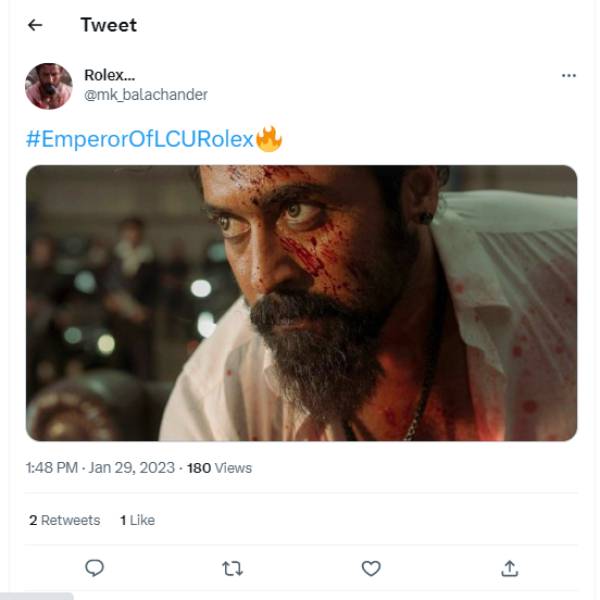Open the attached tweet photo

coord(301,302)
